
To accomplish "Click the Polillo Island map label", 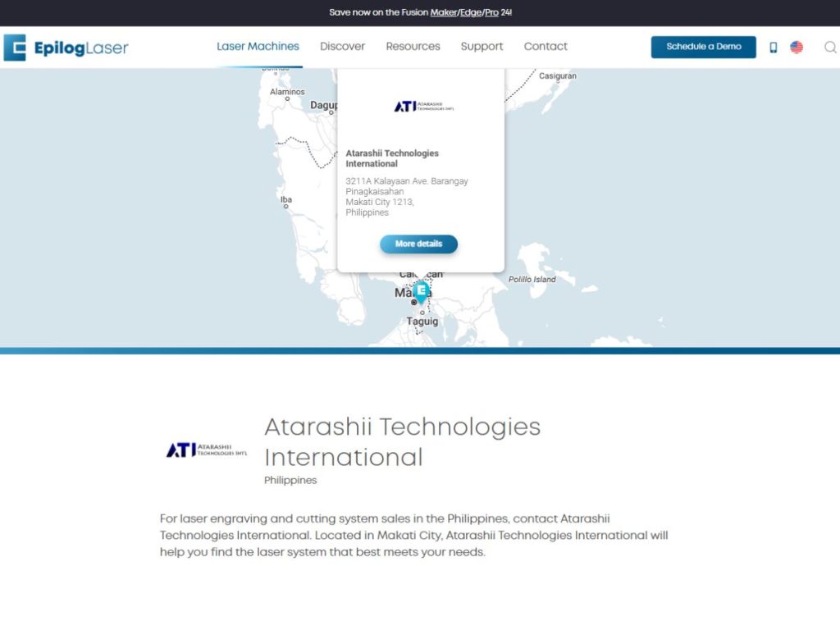I will tap(532, 280).
